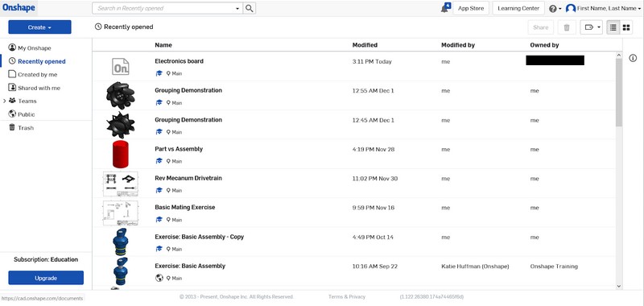Open Basic Mating Exercise thumbnail
The width and height of the screenshot is (644, 306).
[120, 213]
